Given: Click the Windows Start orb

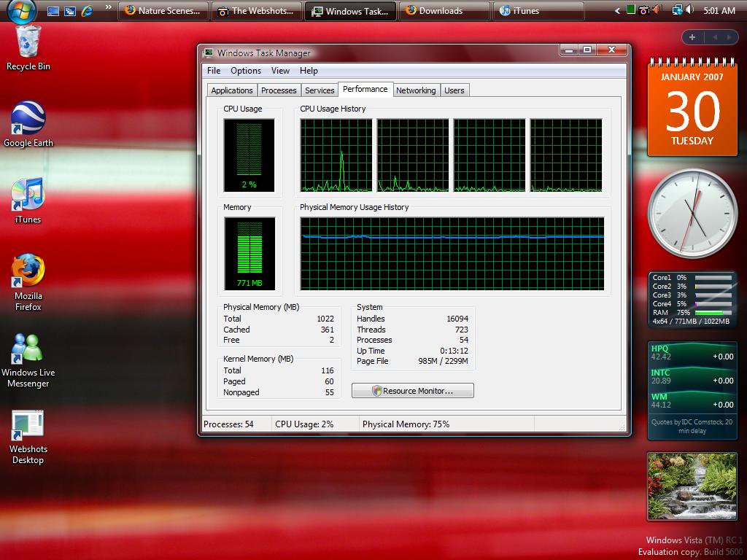Looking at the screenshot, I should click(22, 10).
